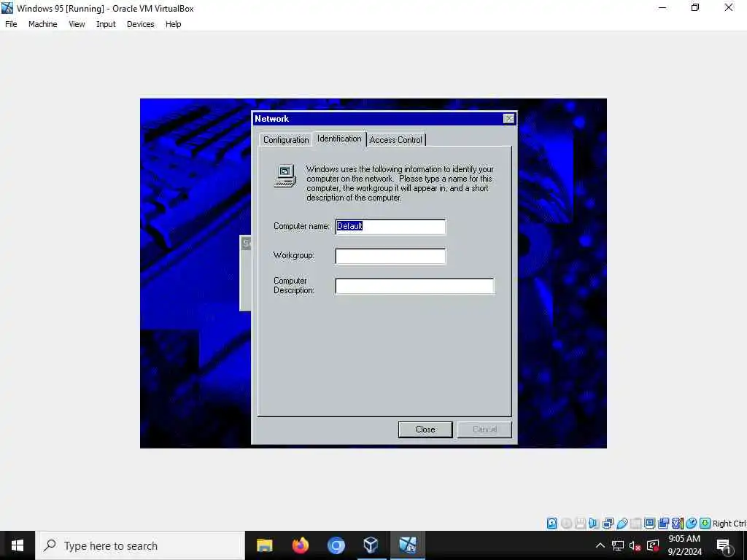The width and height of the screenshot is (747, 560).
Task: Minimize the VirtualBox window
Action: click(x=662, y=7)
